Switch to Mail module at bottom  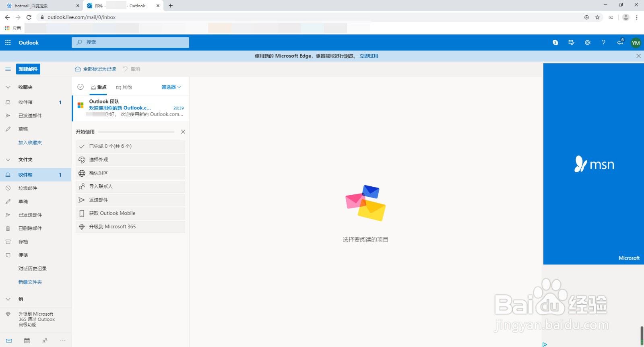click(x=9, y=341)
